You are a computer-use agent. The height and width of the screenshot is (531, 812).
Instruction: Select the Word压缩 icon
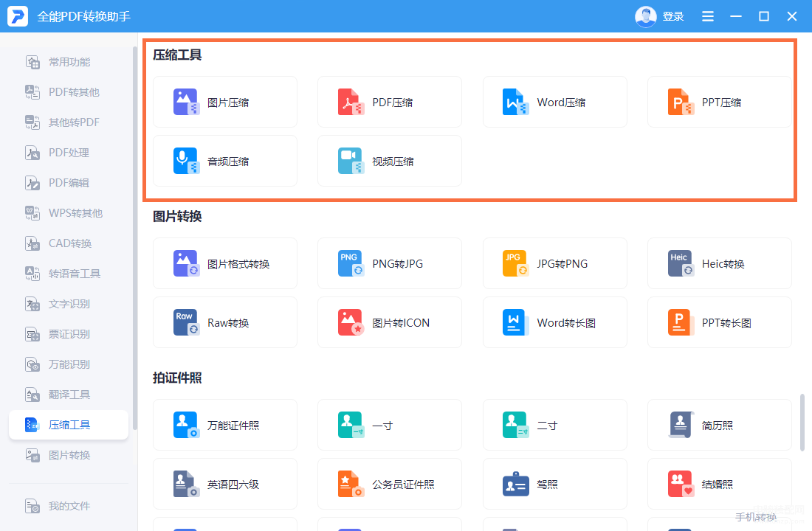click(x=515, y=102)
